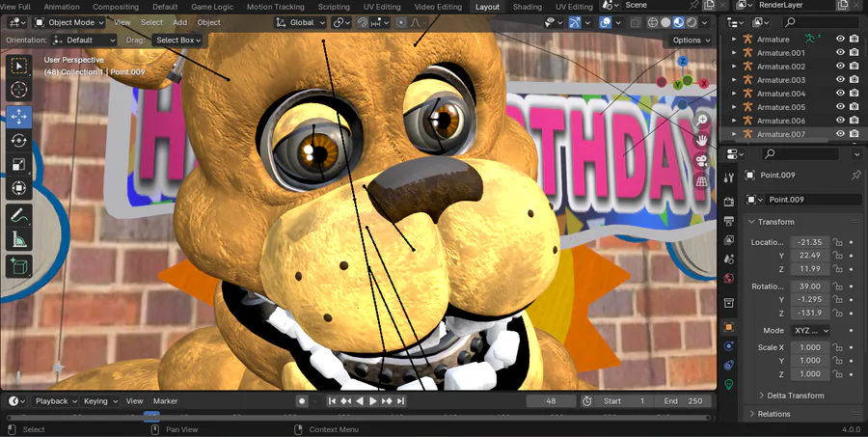Switch to the Shading workspace tab

pos(527,7)
